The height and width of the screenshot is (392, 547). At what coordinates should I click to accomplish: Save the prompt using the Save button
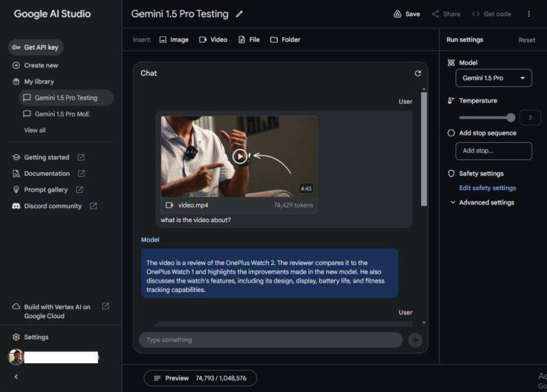click(407, 14)
